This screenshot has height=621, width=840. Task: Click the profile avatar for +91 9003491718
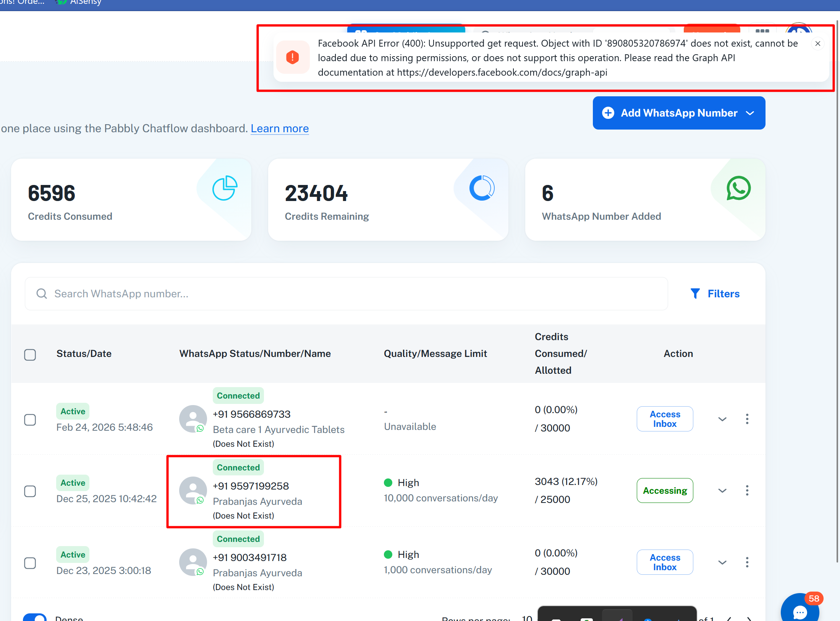tap(193, 562)
